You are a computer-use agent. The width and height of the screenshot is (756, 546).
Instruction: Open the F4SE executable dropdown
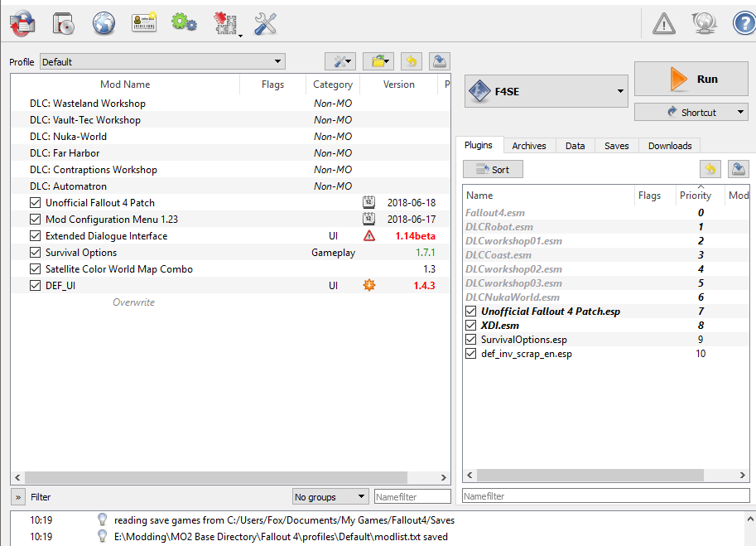547,91
